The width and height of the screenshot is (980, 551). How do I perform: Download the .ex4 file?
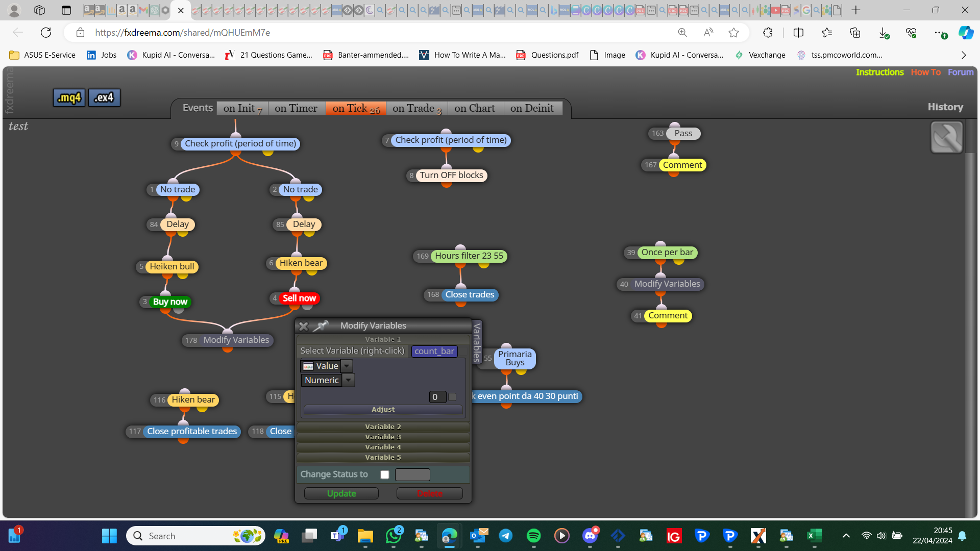[x=104, y=97]
